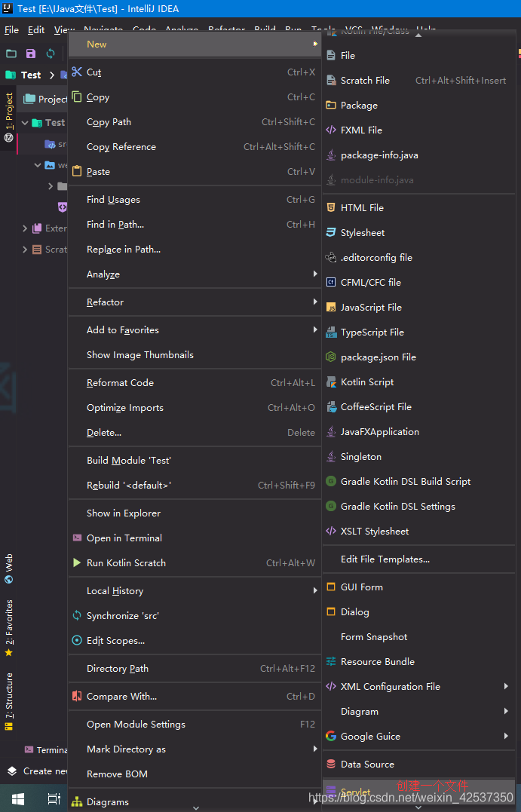
Task: Click the GUI Form icon
Action: coord(331,587)
